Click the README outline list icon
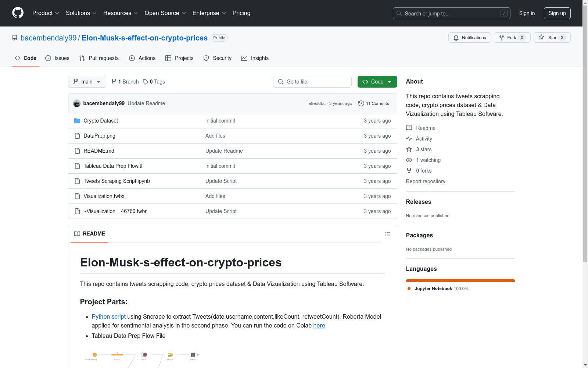Viewport: 588px width, 368px height. tap(387, 234)
